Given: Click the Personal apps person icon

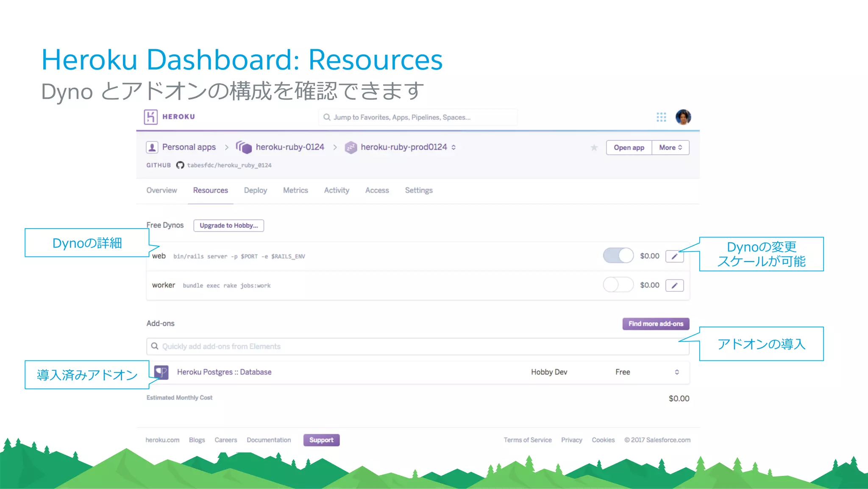Looking at the screenshot, I should (x=152, y=147).
